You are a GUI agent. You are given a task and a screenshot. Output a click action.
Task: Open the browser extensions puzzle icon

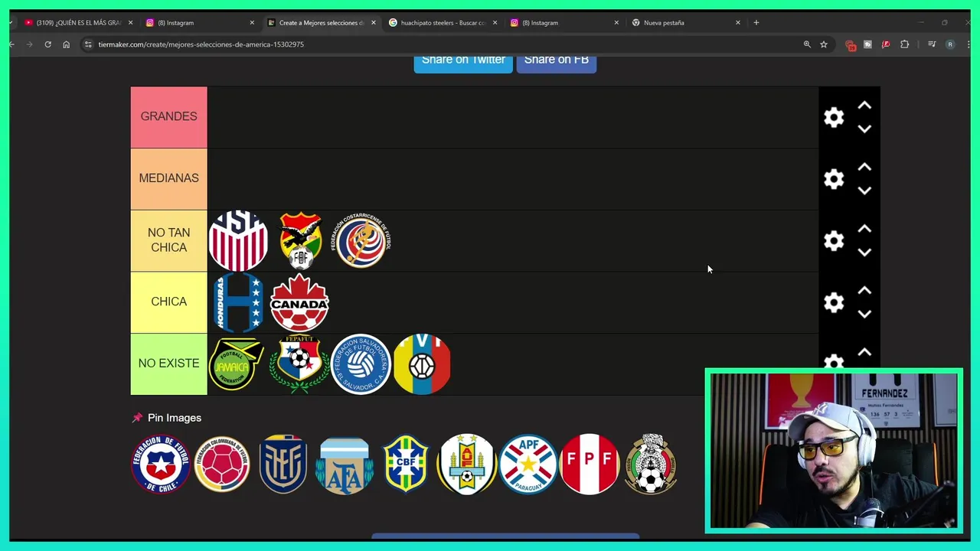pos(905,44)
